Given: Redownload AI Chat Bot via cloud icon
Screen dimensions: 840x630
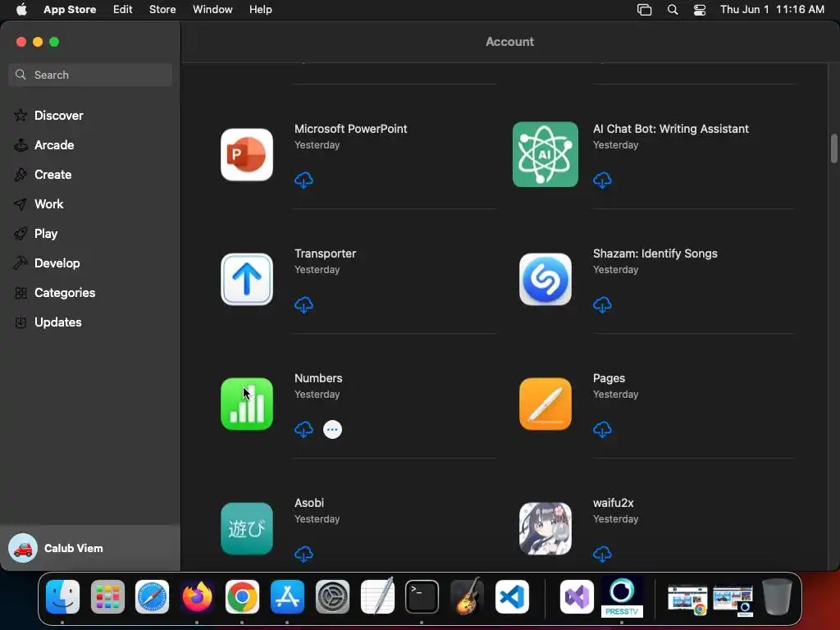Looking at the screenshot, I should coord(602,180).
